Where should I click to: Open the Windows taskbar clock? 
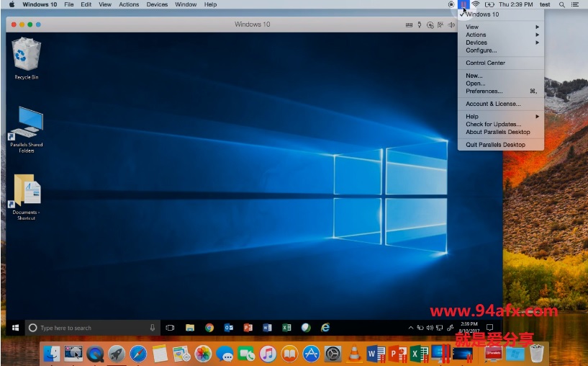click(x=469, y=327)
